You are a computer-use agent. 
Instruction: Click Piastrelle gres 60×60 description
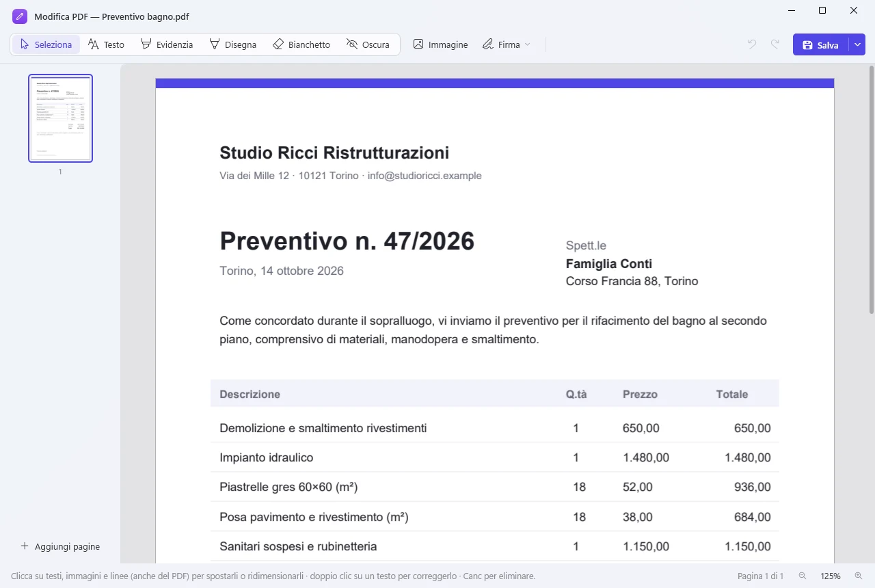[x=288, y=487]
